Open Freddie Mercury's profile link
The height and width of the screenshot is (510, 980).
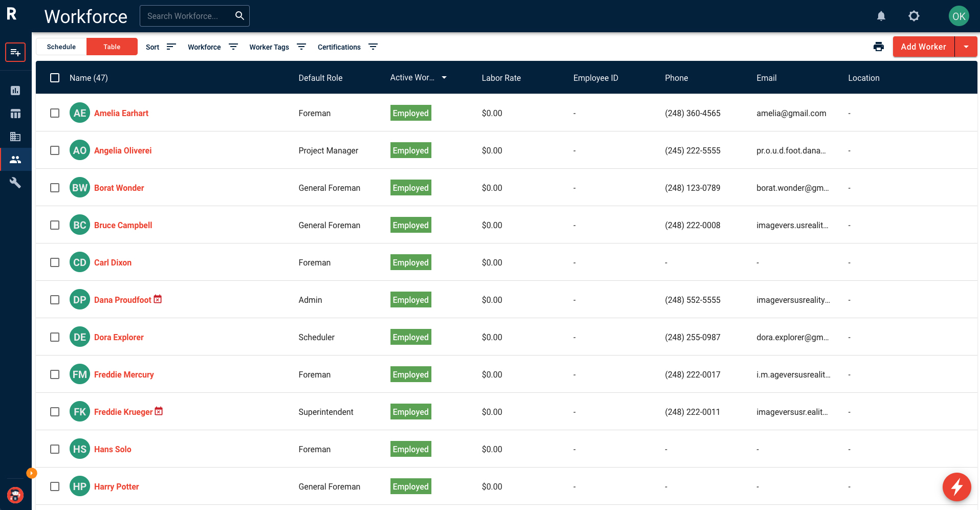124,374
